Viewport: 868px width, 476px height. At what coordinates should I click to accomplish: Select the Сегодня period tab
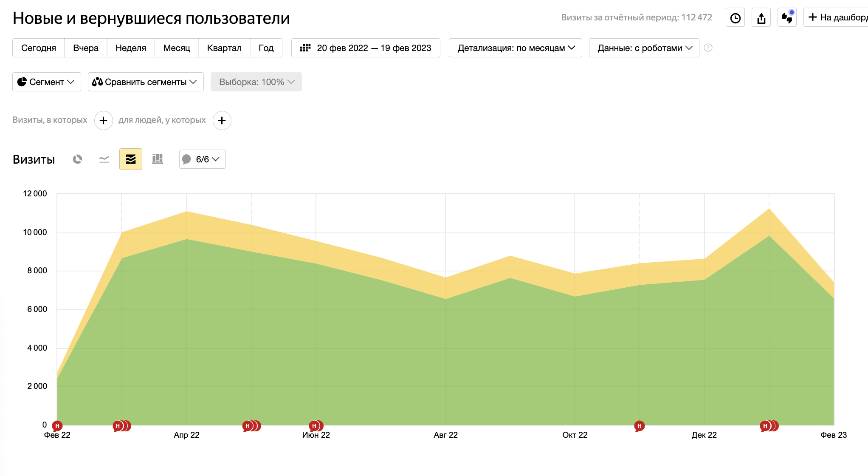click(x=39, y=48)
